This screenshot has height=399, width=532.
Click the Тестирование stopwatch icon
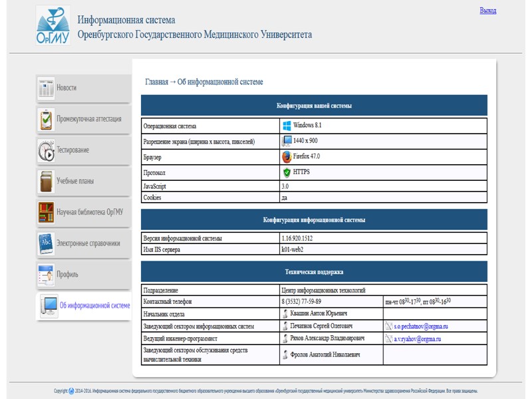pyautogui.click(x=46, y=151)
